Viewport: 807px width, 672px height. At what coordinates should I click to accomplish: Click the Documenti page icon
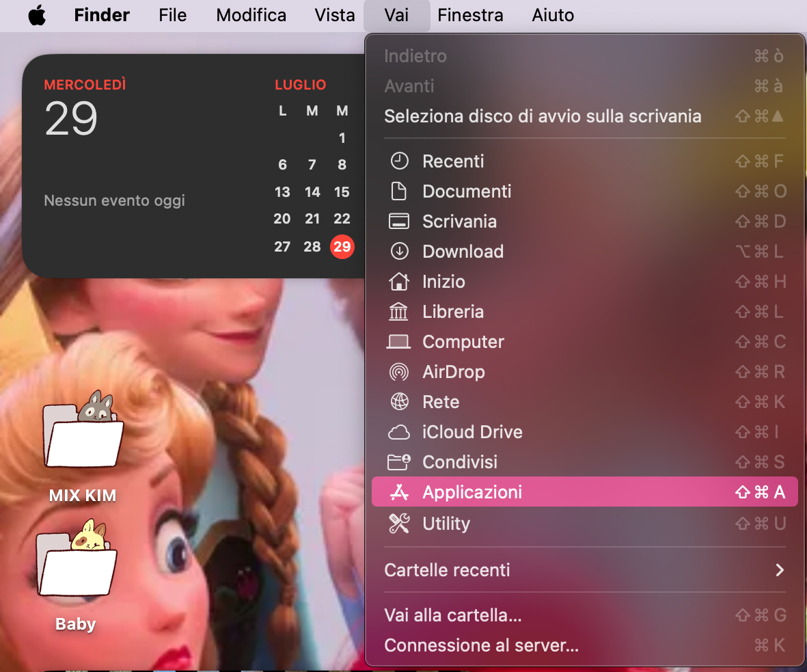[399, 191]
